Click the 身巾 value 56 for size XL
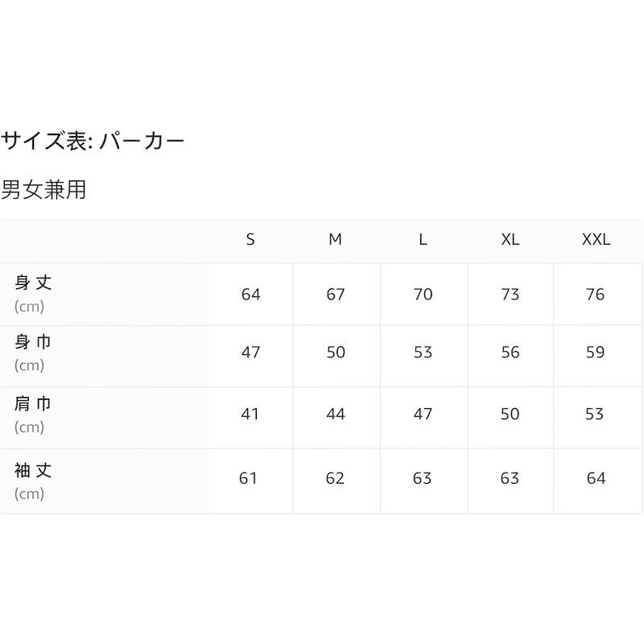 coord(510,353)
